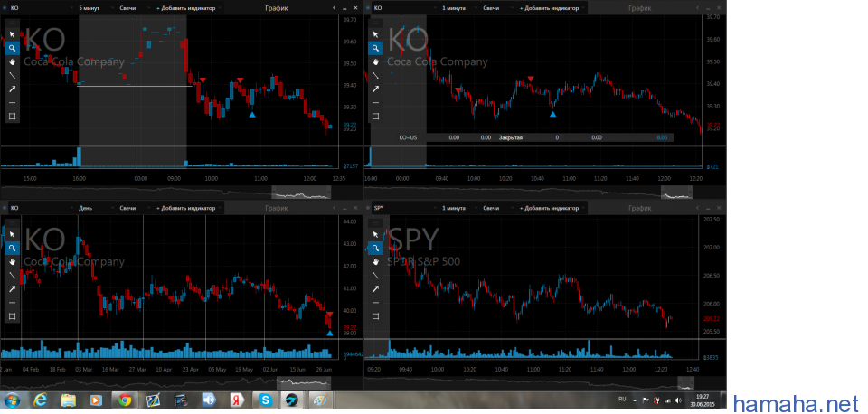Select hand pan tool in SPY chart
The image size is (868, 414).
click(x=376, y=261)
